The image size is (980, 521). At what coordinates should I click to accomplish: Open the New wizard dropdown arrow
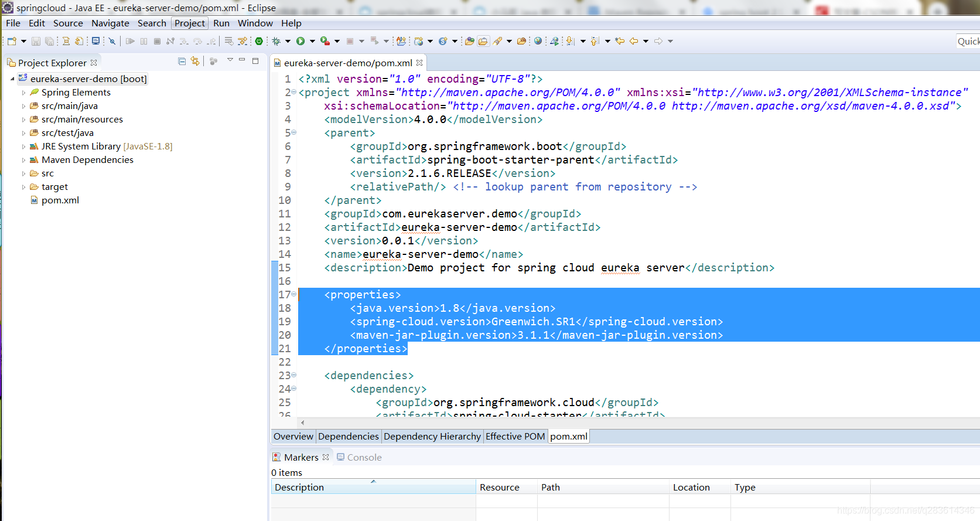[x=23, y=41]
